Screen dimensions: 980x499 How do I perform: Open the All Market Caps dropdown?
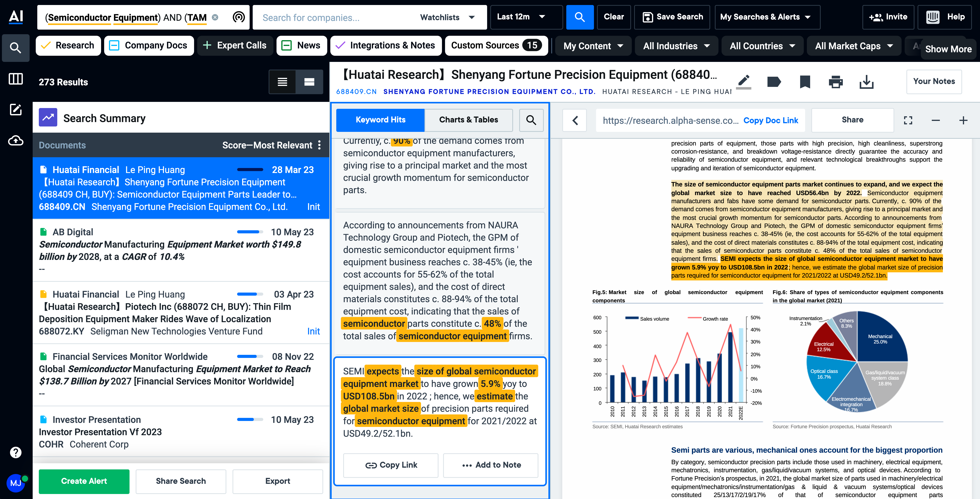(854, 46)
